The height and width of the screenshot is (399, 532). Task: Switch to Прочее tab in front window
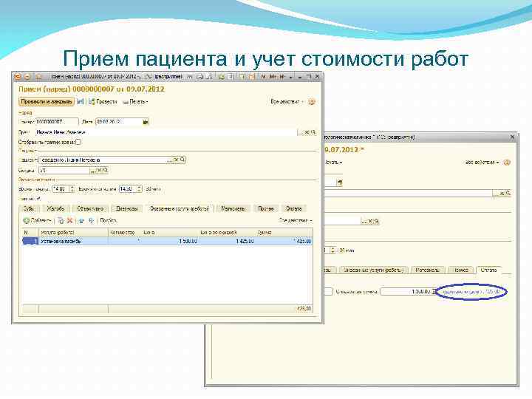(266, 208)
